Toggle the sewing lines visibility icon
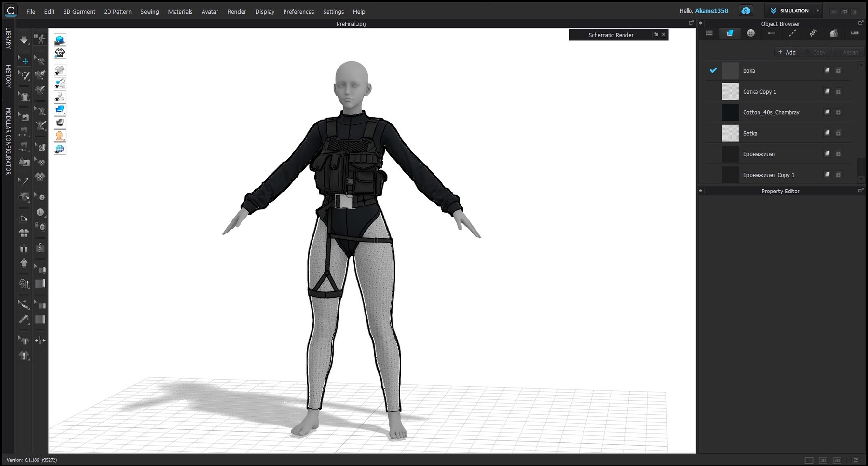Screen dimensions: 868x466 point(60,83)
